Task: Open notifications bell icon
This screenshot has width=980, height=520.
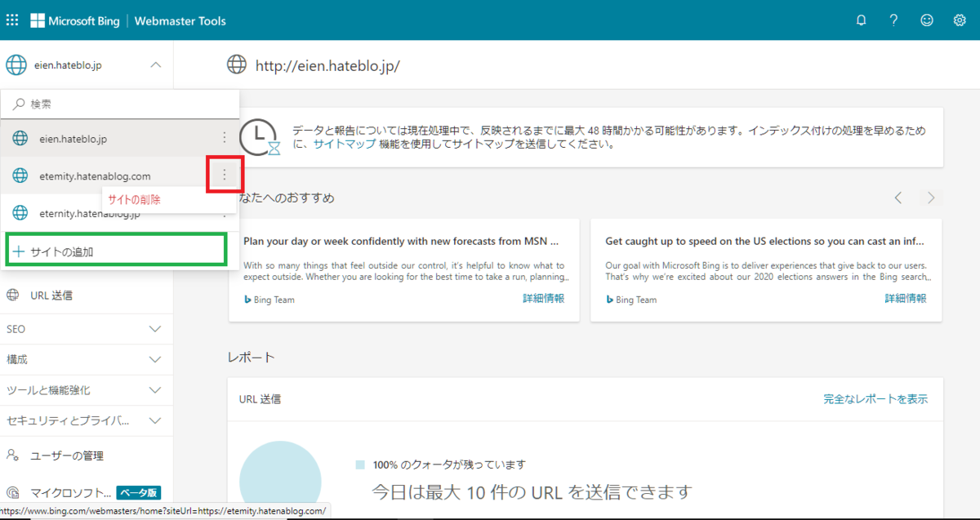Action: click(x=861, y=20)
